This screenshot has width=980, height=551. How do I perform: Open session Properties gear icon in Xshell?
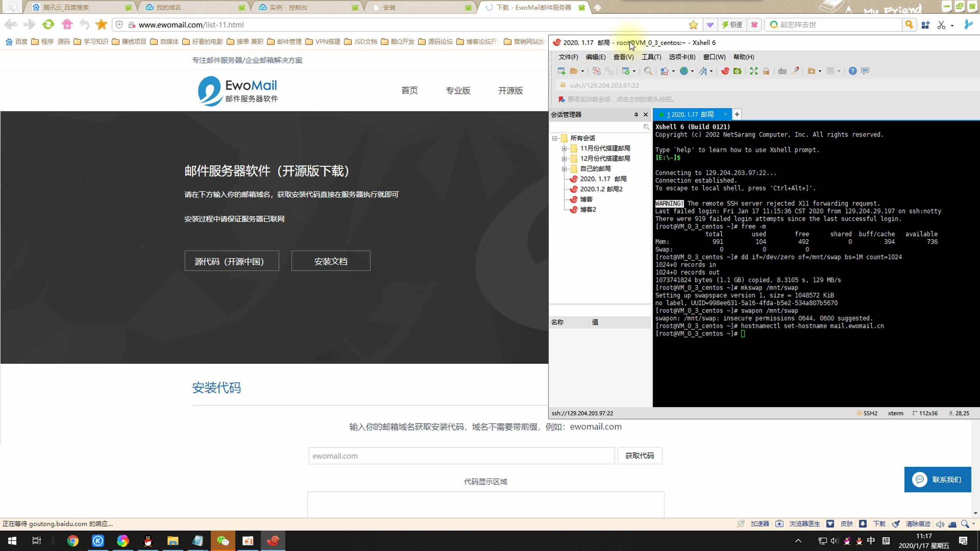[x=626, y=71]
